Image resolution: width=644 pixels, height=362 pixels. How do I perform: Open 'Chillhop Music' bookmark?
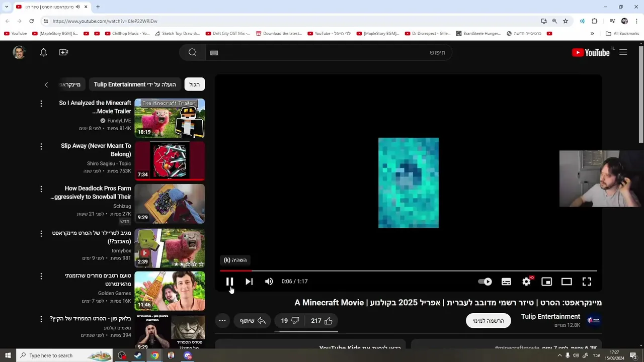[127, 34]
